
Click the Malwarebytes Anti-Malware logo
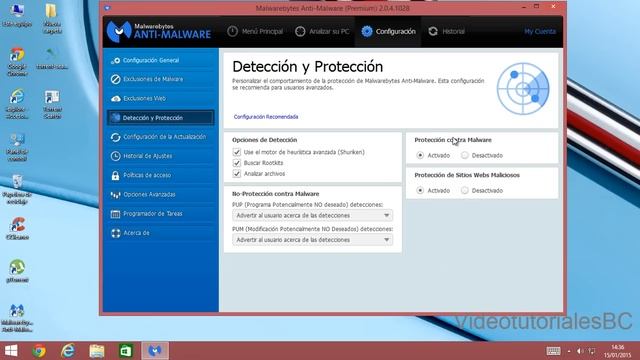tap(159, 31)
